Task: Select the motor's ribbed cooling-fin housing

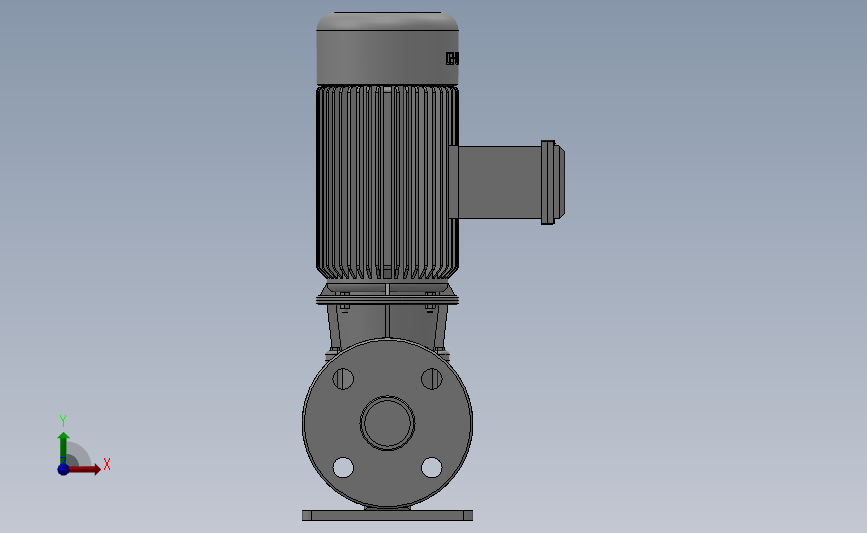Action: pyautogui.click(x=387, y=182)
